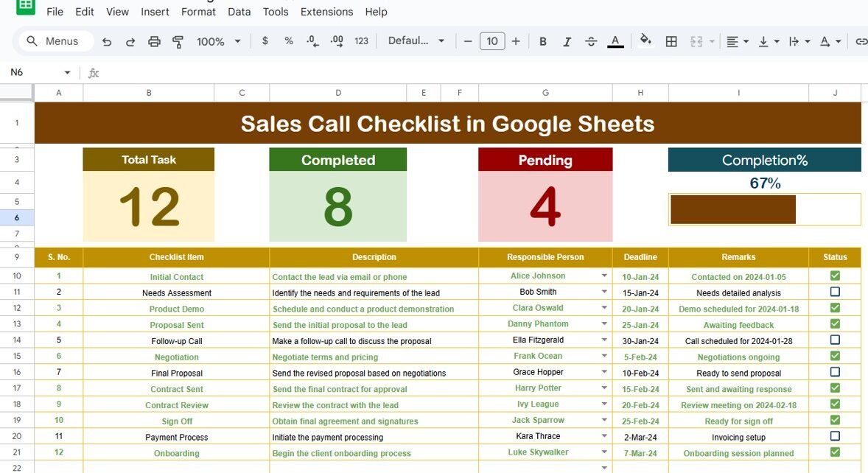
Task: Open the Extensions menu
Action: [326, 12]
